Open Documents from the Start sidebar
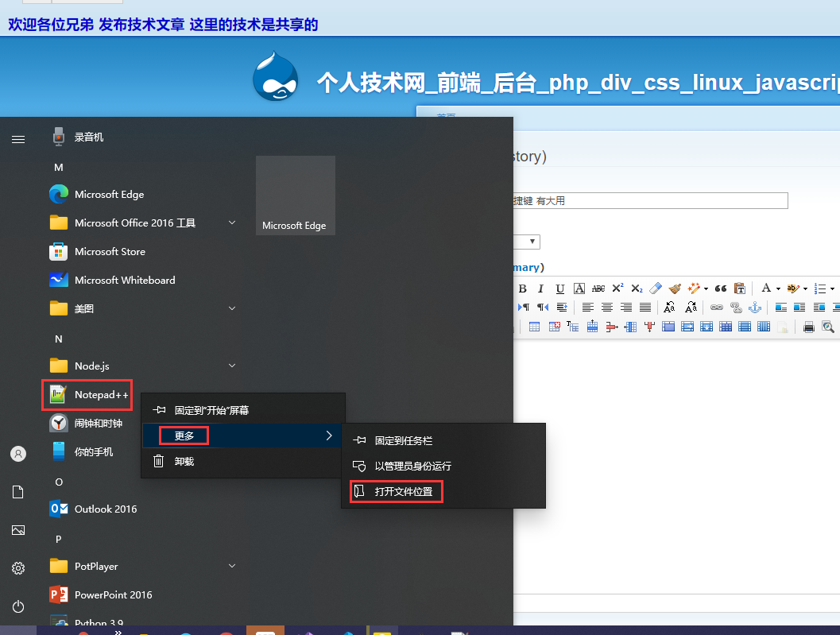Viewport: 840px width, 635px height. [x=18, y=492]
